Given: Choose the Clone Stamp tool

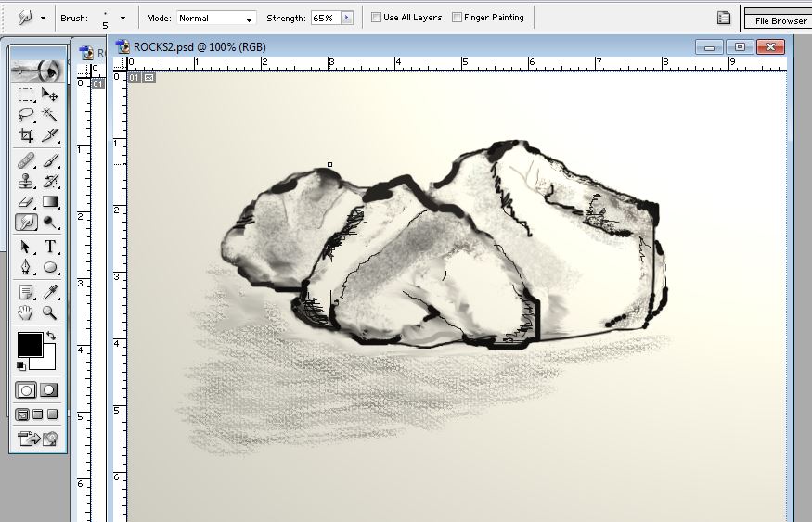Looking at the screenshot, I should (26, 181).
